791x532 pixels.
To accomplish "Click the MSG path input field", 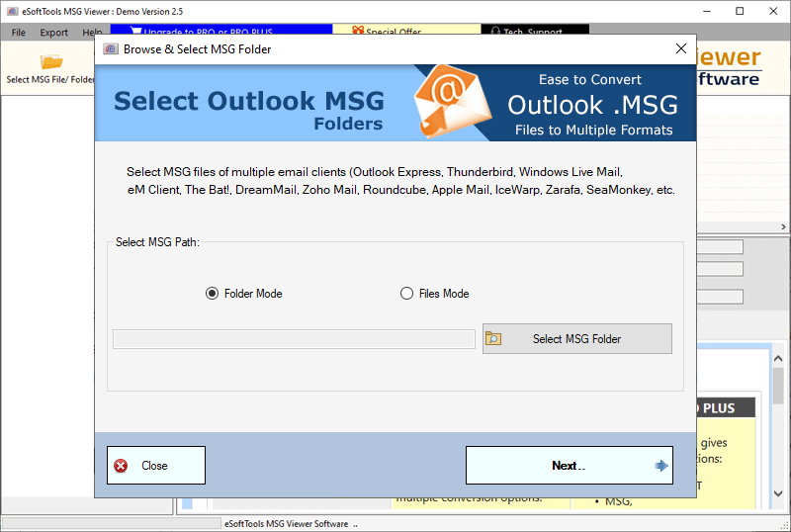I will point(294,339).
